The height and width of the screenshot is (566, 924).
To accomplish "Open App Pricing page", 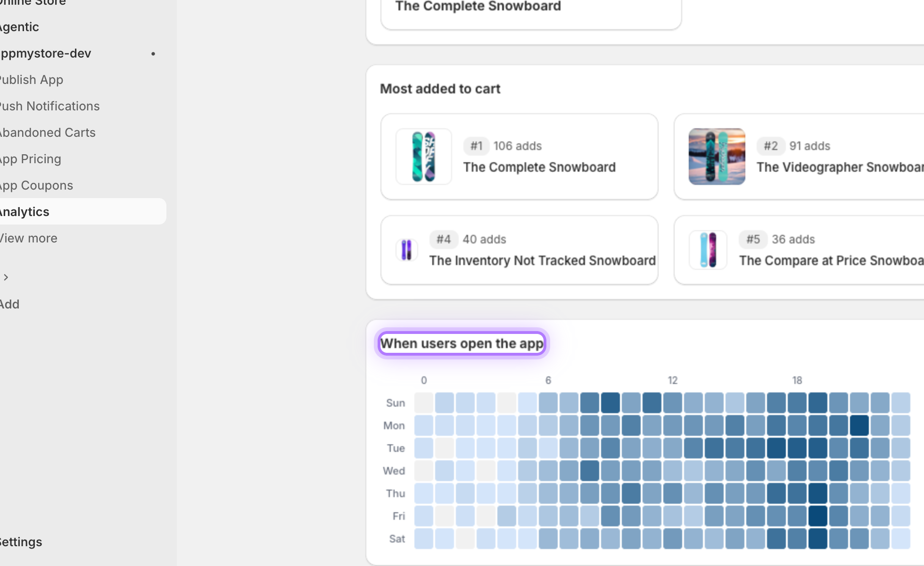I will coord(30,159).
